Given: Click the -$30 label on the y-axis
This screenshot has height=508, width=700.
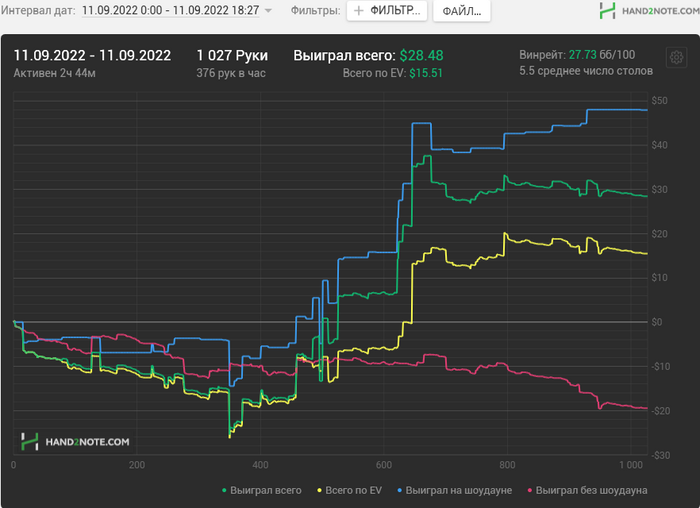Looking at the screenshot, I should pos(660,455).
